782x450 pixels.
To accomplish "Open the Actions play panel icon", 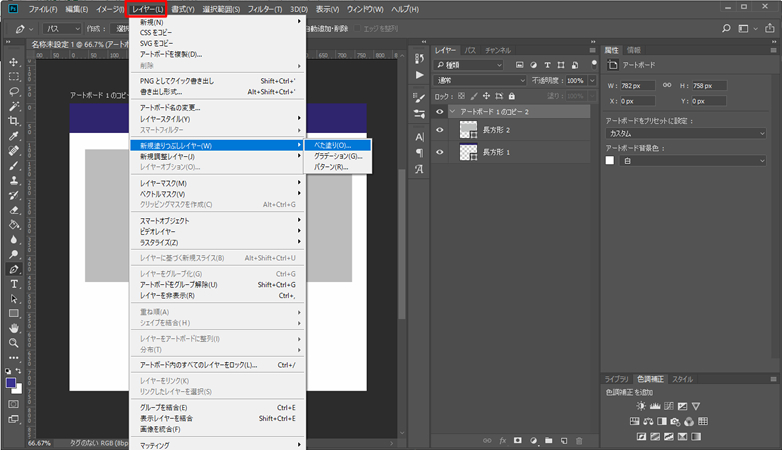I will (x=419, y=75).
